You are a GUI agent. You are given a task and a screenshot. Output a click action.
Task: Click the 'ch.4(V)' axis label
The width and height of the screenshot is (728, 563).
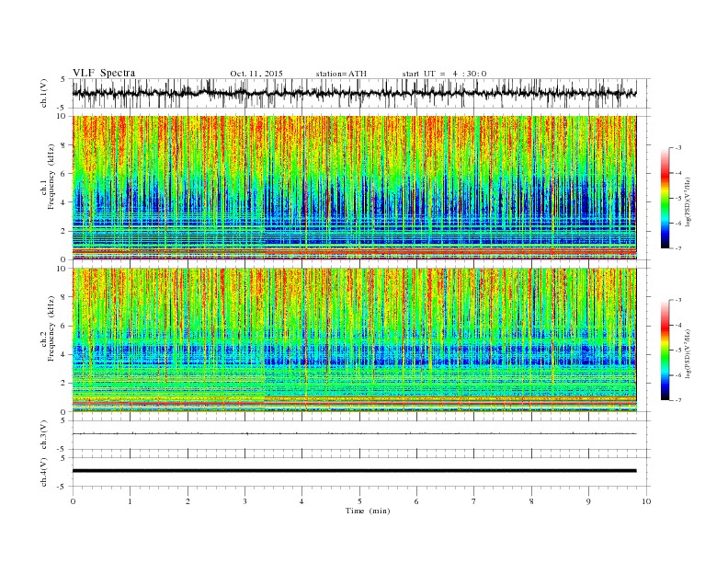[x=44, y=472]
